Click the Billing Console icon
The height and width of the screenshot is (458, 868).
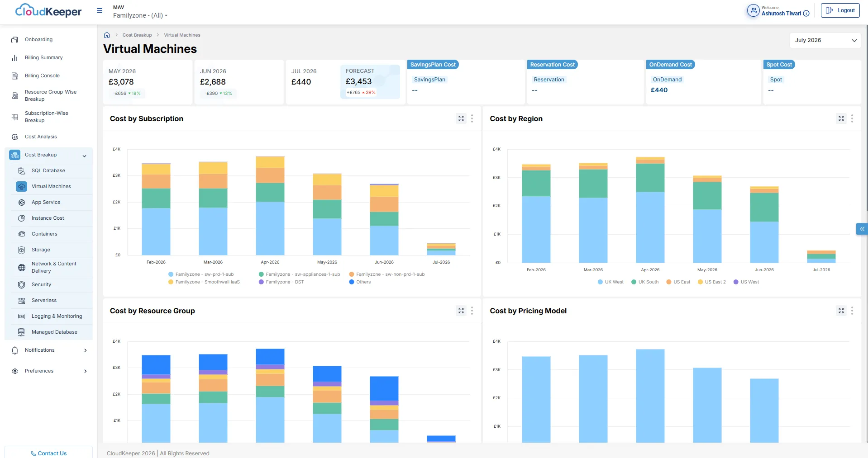coord(15,76)
